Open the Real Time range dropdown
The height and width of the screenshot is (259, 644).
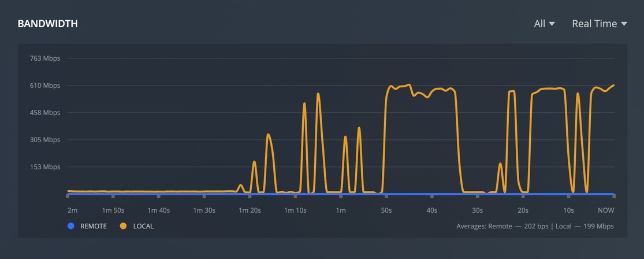pyautogui.click(x=599, y=24)
